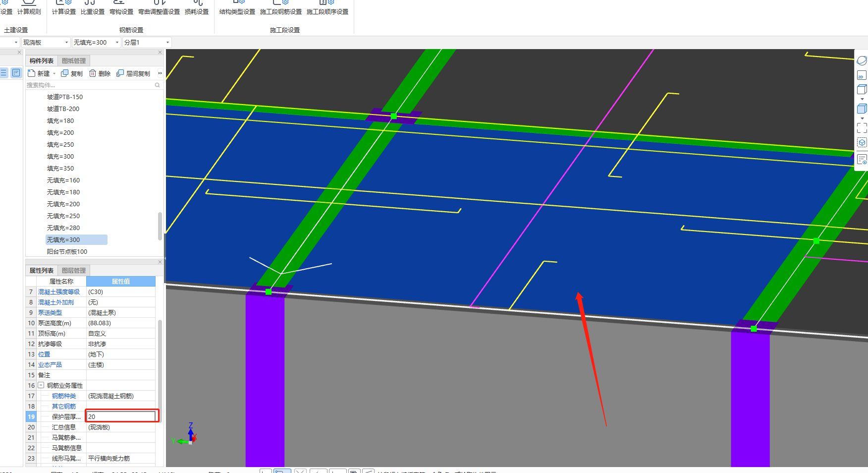Select component 无填充=200
Viewport: 868px width, 473px height.
tap(63, 204)
